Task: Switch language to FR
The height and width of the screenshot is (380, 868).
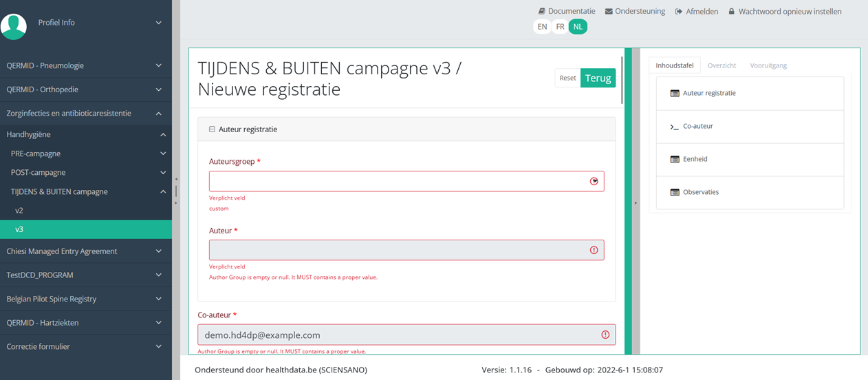Action: (561, 27)
